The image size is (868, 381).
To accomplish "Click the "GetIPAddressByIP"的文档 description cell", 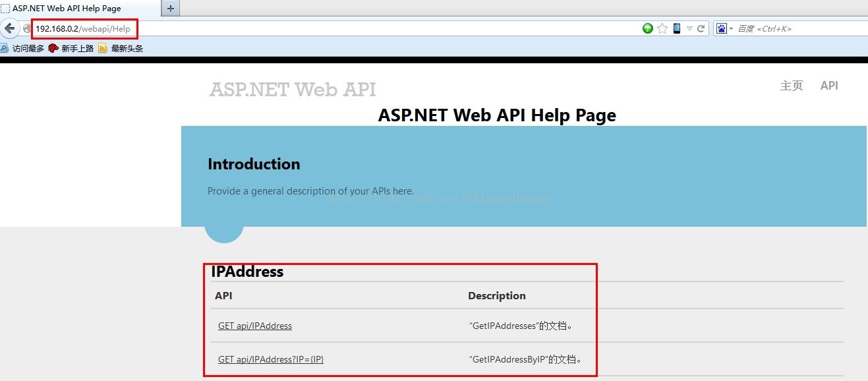I will [x=525, y=359].
